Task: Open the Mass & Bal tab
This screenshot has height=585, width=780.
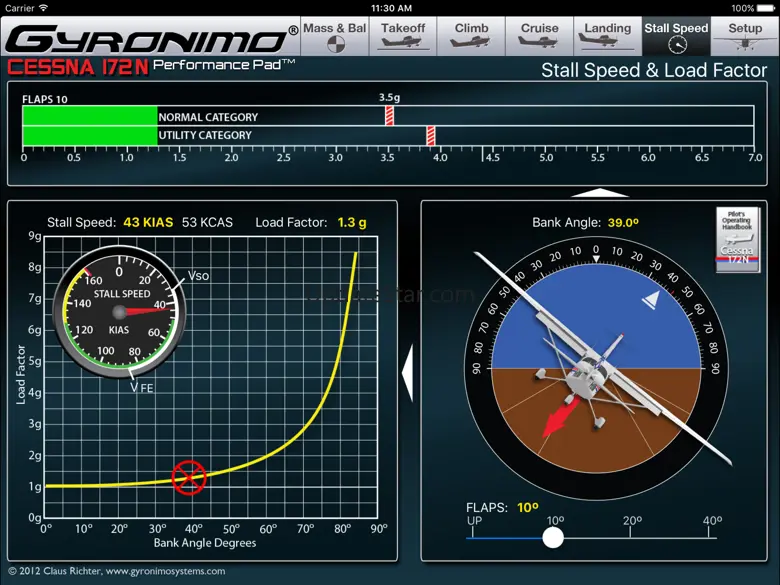Action: tap(335, 37)
